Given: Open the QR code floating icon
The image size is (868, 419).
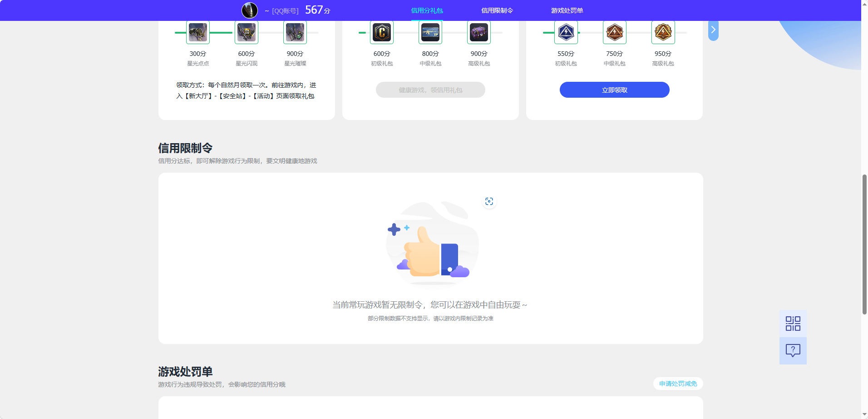Looking at the screenshot, I should (x=793, y=324).
